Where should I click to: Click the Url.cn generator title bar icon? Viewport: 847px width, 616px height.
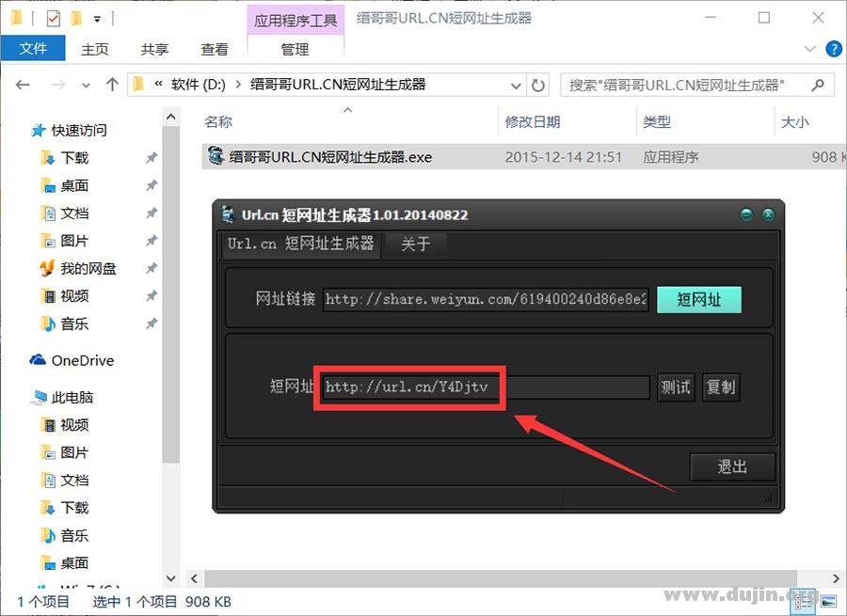point(229,214)
